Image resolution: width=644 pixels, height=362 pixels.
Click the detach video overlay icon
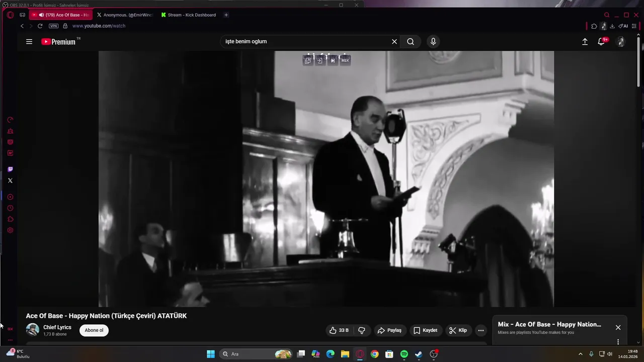click(x=320, y=60)
